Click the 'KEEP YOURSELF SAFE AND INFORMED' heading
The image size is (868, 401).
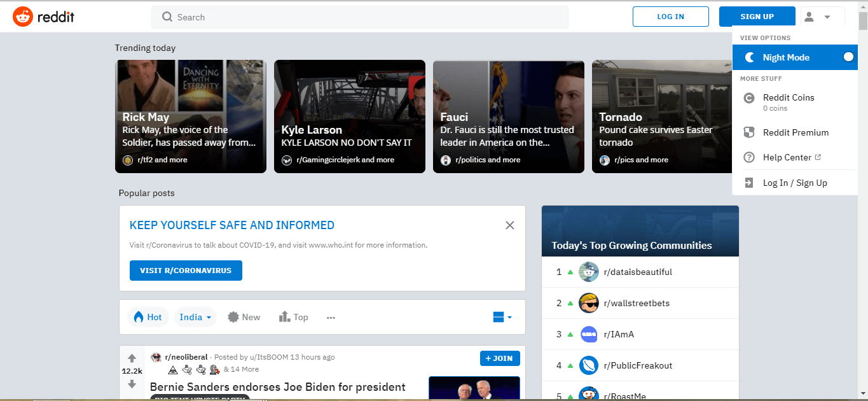point(232,225)
